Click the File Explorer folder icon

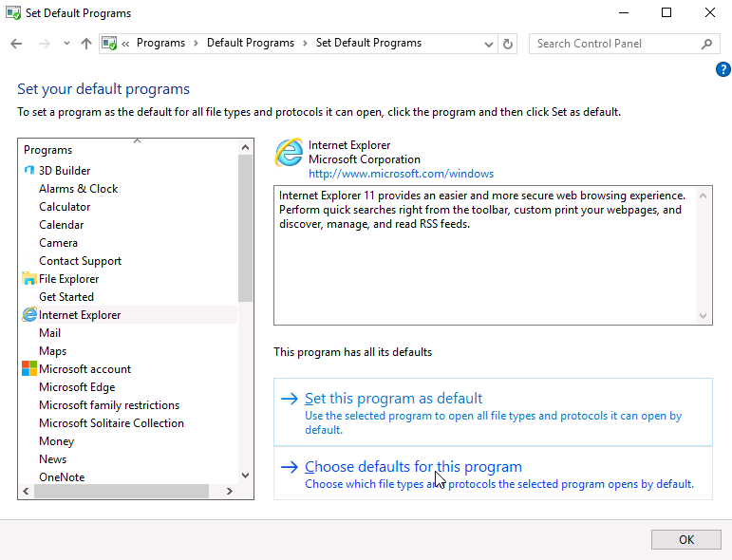(x=29, y=279)
